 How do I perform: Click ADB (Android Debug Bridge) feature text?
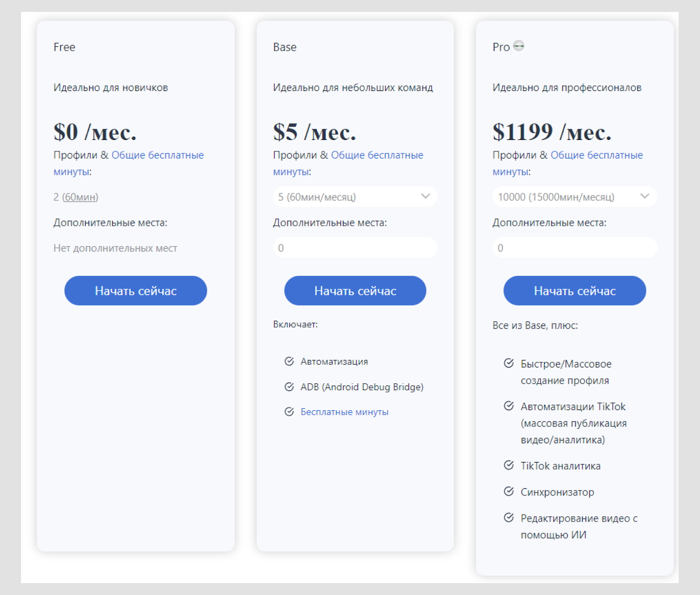click(x=362, y=387)
